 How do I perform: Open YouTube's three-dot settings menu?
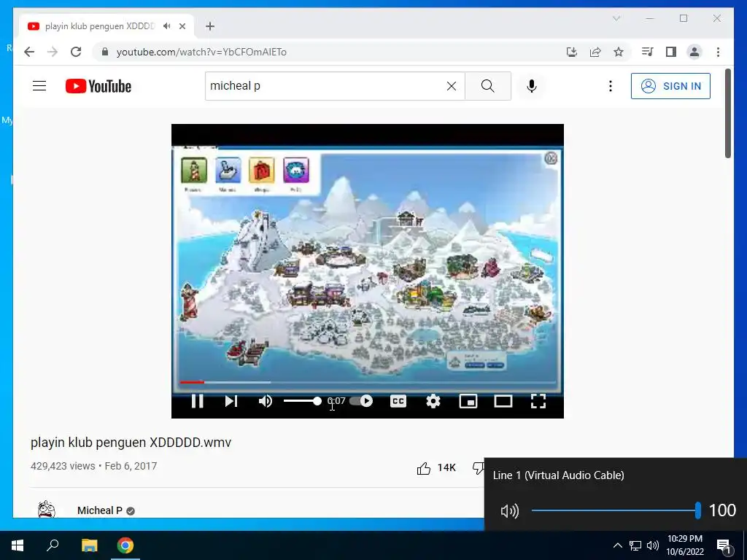click(x=611, y=86)
